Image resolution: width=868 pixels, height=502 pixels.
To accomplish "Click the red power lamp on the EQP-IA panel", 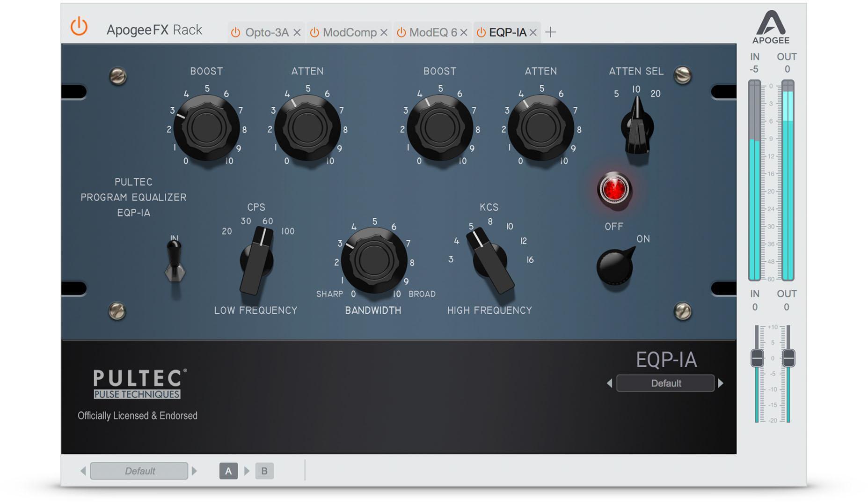I will (x=615, y=190).
